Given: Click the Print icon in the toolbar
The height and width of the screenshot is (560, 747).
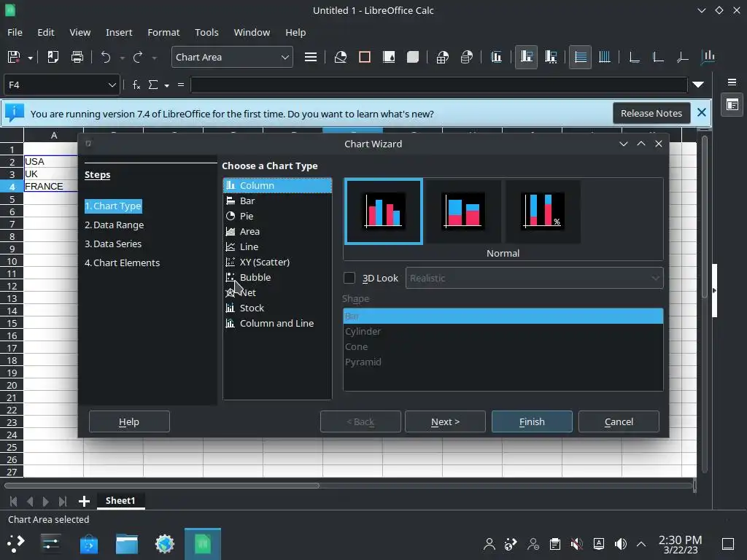Looking at the screenshot, I should click(x=77, y=57).
